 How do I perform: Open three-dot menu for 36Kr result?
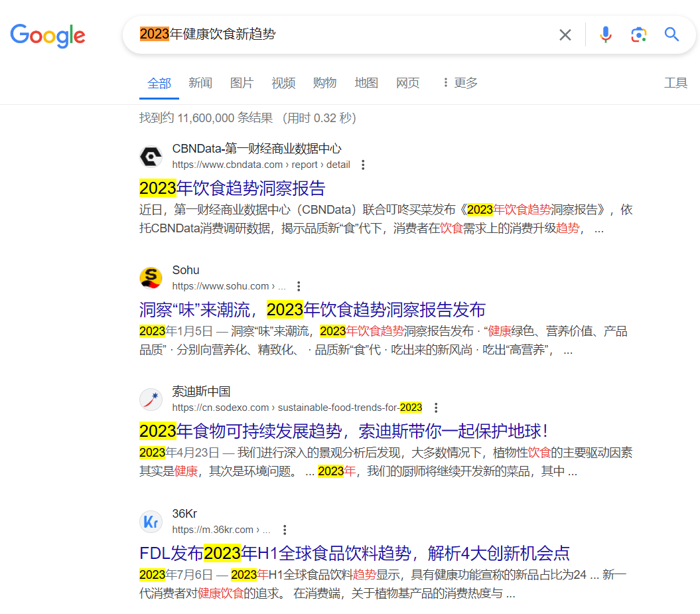point(285,530)
